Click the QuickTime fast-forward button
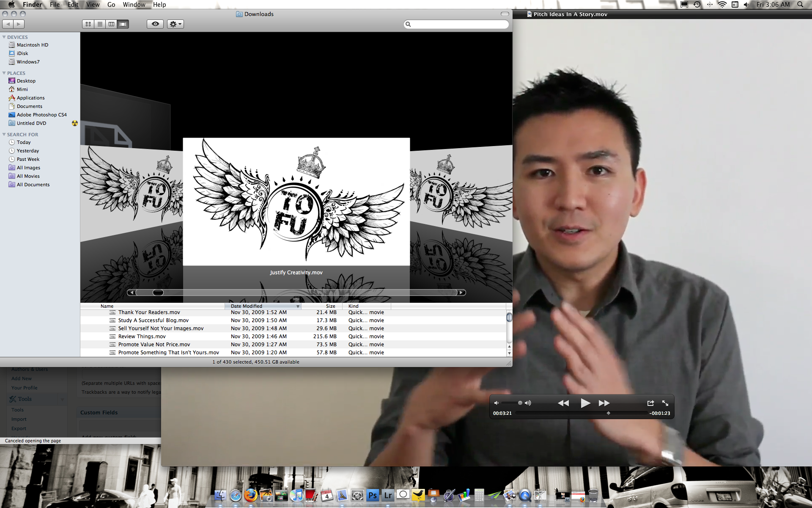812x508 pixels. (x=604, y=403)
